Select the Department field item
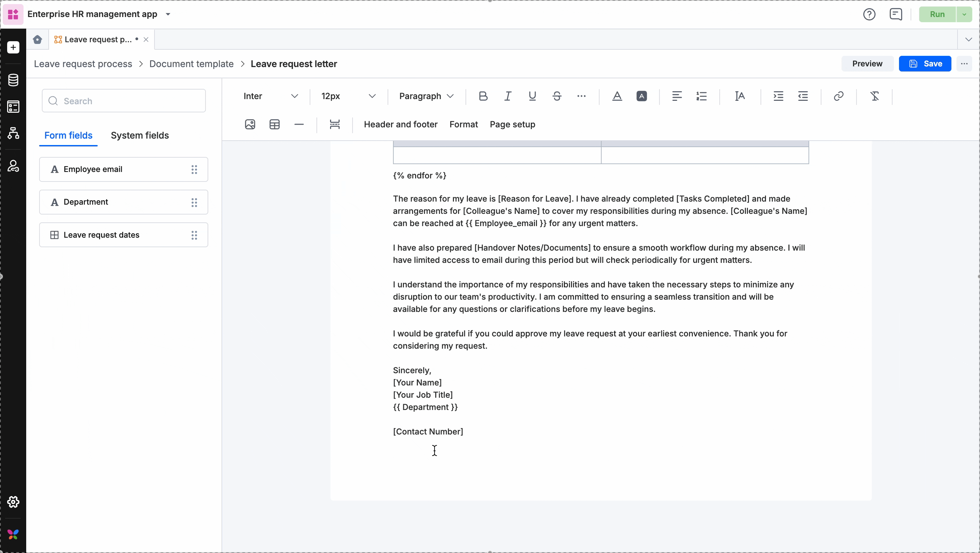Image resolution: width=980 pixels, height=553 pixels. [124, 202]
